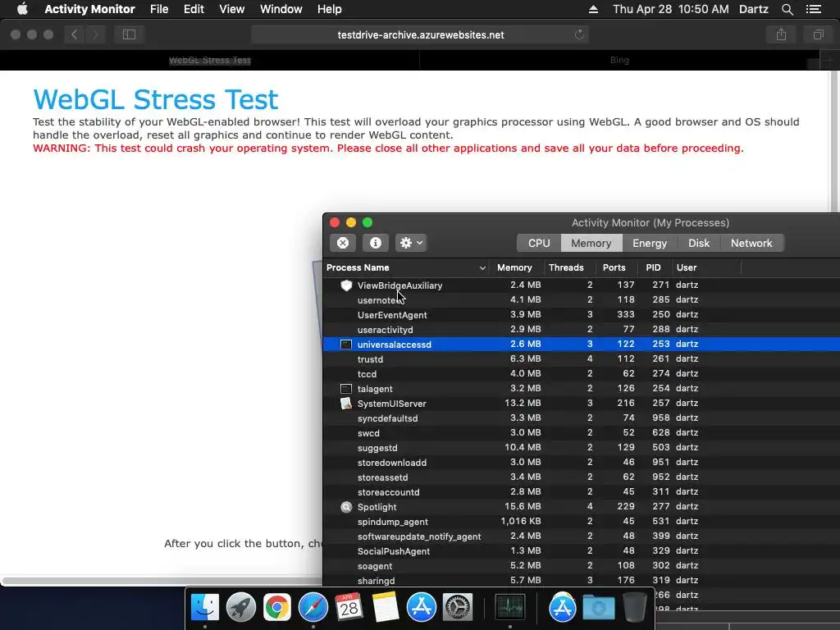Toggle sort arrow on Process Name column
The image size is (840, 630).
[x=482, y=268]
